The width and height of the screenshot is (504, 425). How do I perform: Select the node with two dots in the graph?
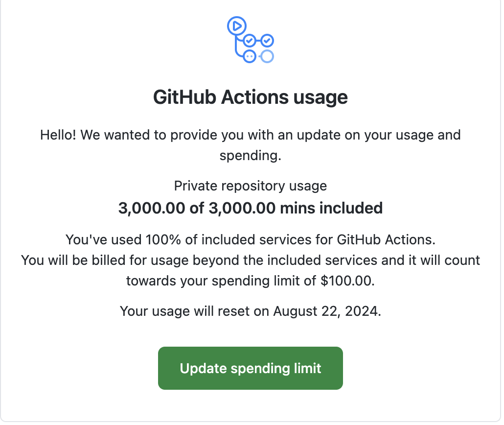(250, 56)
